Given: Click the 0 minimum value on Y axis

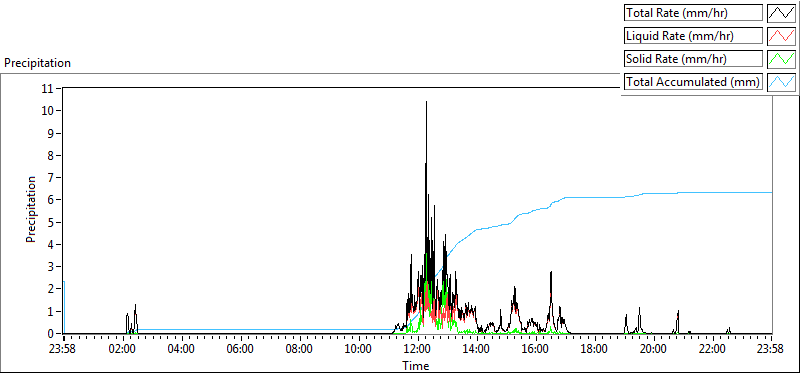Looking at the screenshot, I should 51,334.
